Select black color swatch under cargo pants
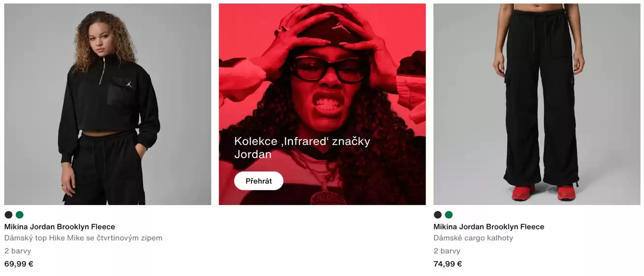Screen dimensions: 644x276 point(438,215)
